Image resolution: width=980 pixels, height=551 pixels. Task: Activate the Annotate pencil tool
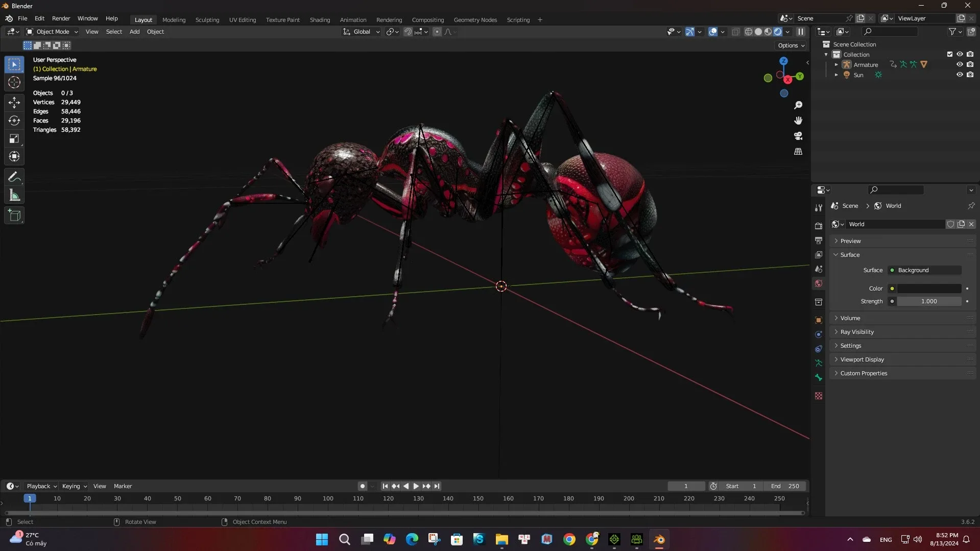(x=14, y=177)
